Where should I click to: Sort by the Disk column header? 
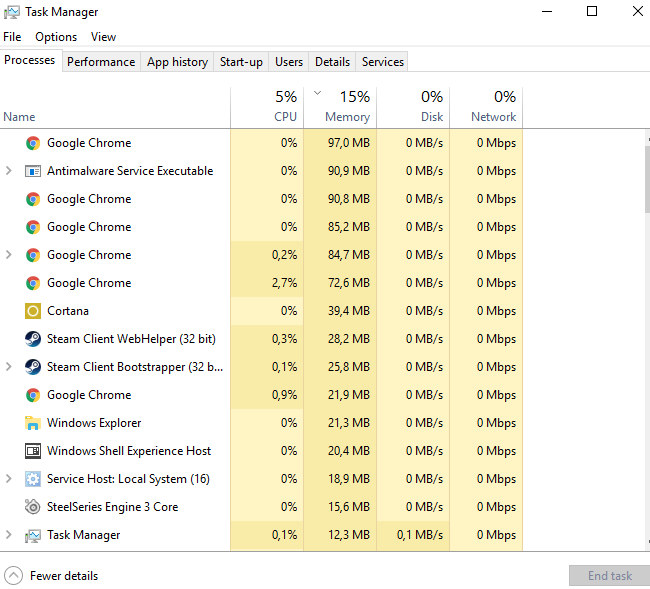point(413,108)
